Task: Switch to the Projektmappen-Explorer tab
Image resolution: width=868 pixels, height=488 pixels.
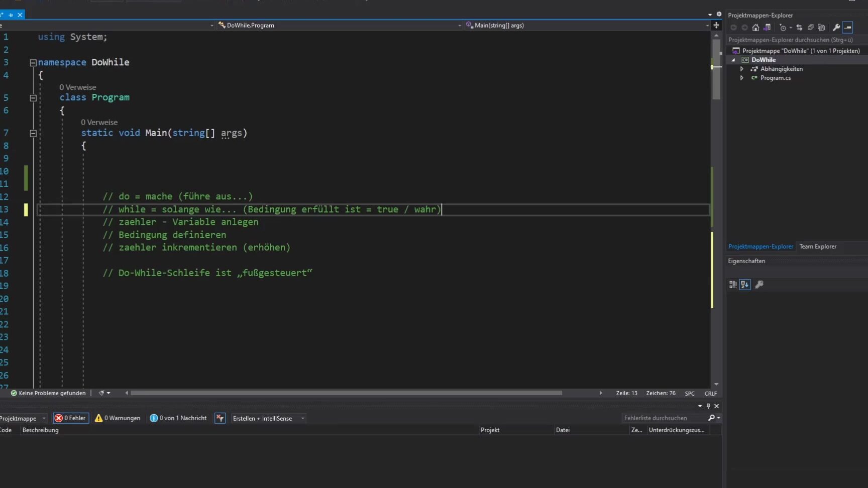Action: pyautogui.click(x=761, y=247)
